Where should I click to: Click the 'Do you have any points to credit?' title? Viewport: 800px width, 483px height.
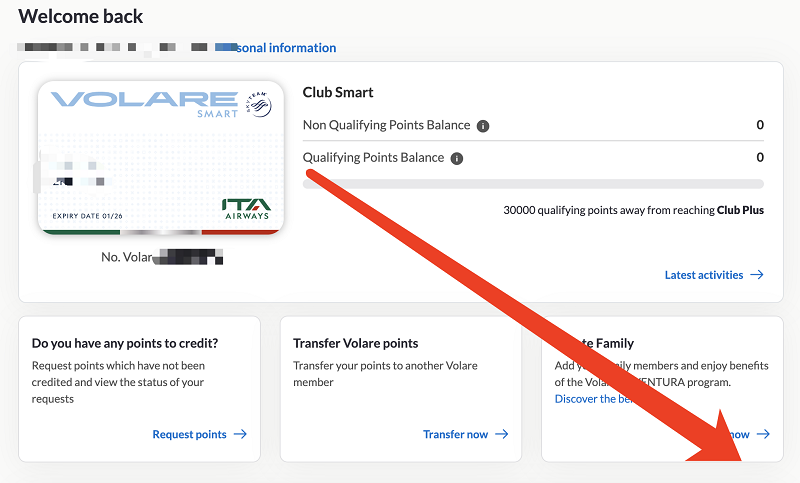tap(125, 343)
